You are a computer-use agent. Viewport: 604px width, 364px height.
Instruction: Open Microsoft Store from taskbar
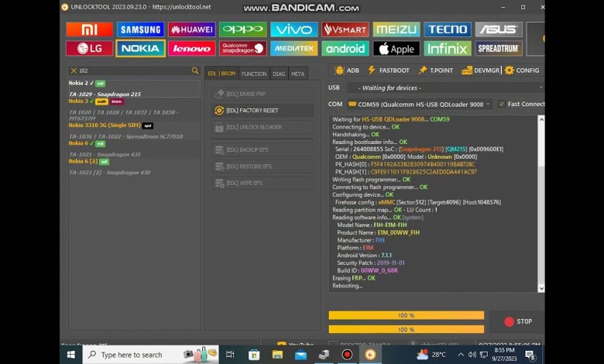coord(254,355)
